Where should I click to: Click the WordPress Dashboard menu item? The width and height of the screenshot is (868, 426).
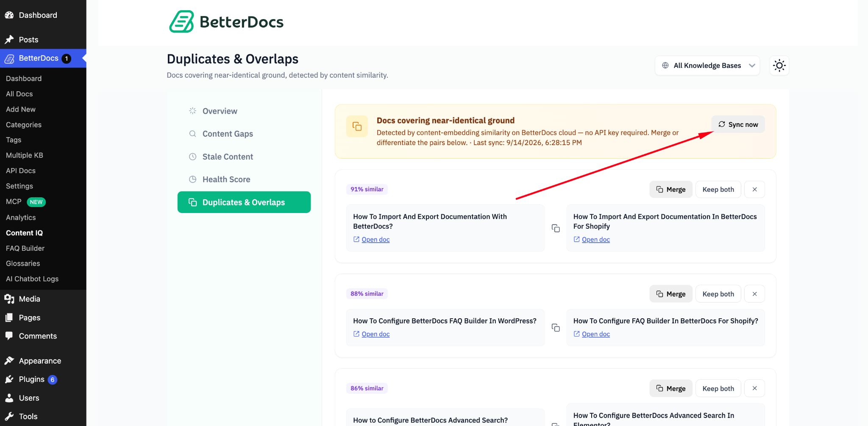coord(43,15)
